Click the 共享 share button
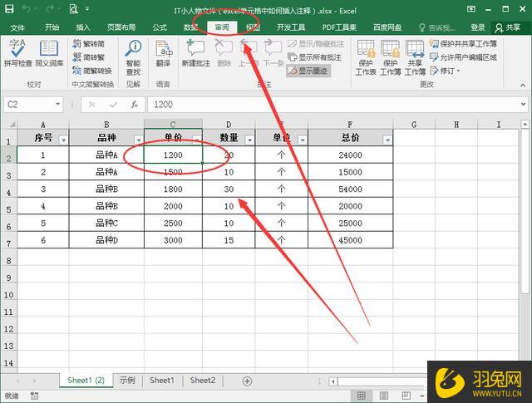 click(507, 27)
